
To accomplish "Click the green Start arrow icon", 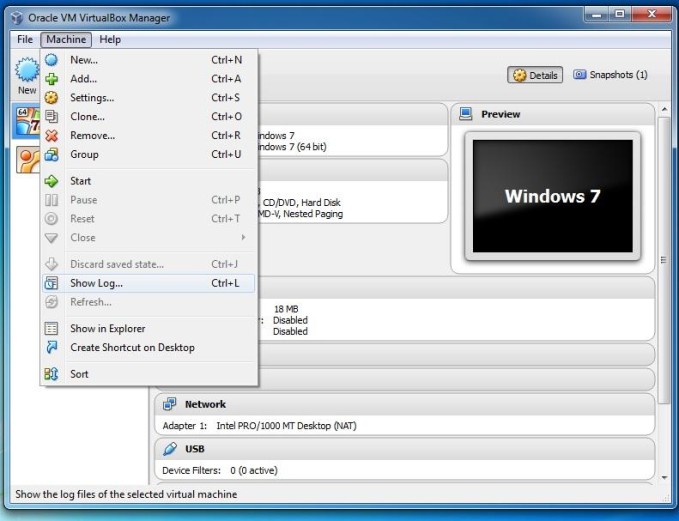I will tap(52, 181).
